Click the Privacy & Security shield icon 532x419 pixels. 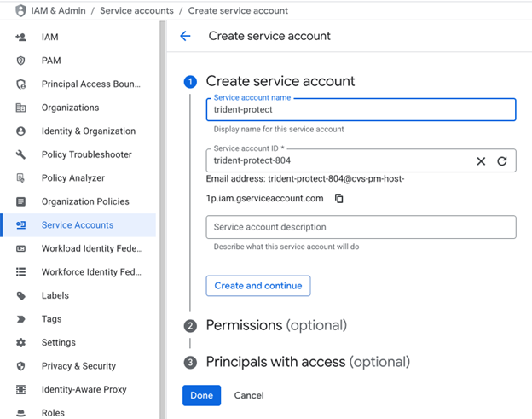click(20, 366)
